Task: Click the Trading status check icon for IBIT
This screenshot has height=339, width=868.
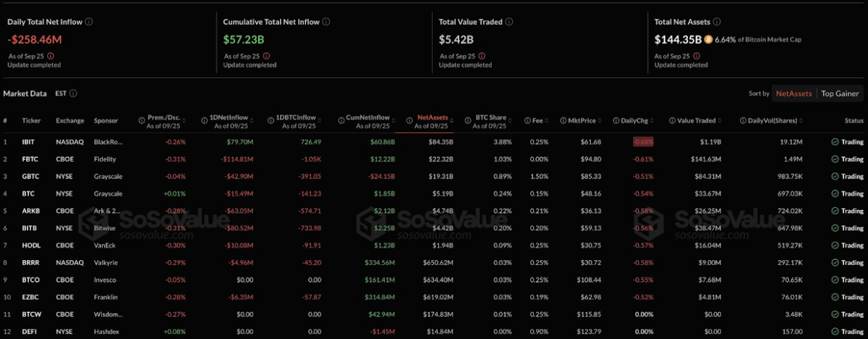Action: (x=835, y=142)
